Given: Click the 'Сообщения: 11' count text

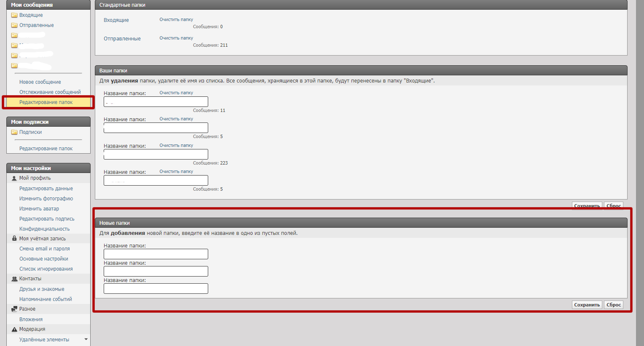Looking at the screenshot, I should pyautogui.click(x=209, y=110).
